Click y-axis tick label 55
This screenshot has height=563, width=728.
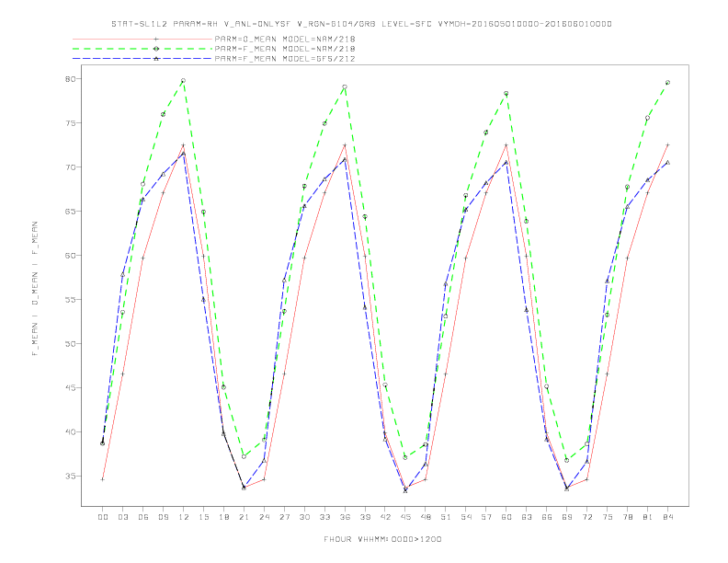pyautogui.click(x=70, y=300)
